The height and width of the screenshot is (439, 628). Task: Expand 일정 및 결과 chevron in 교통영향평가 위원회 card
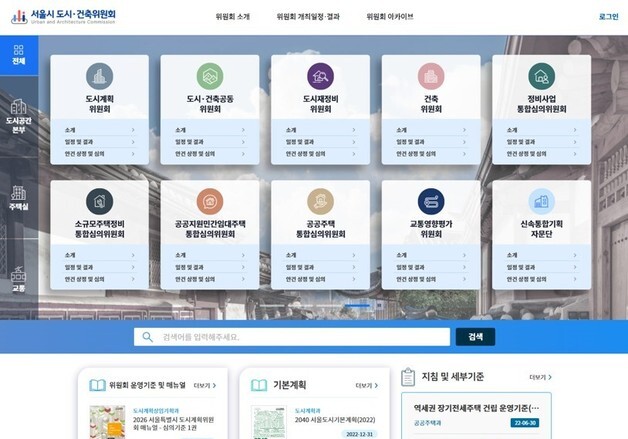click(464, 267)
